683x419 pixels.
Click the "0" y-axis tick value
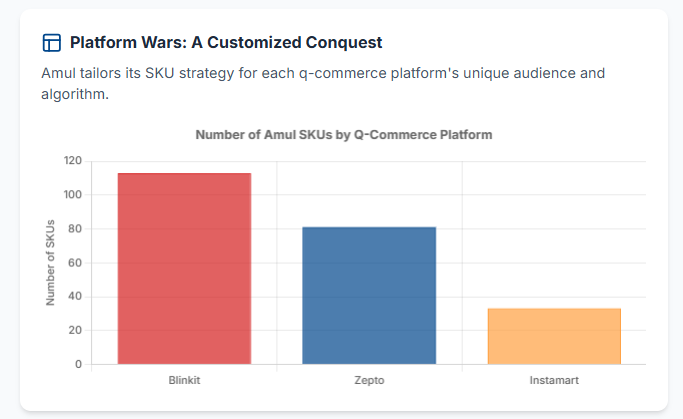click(x=78, y=364)
